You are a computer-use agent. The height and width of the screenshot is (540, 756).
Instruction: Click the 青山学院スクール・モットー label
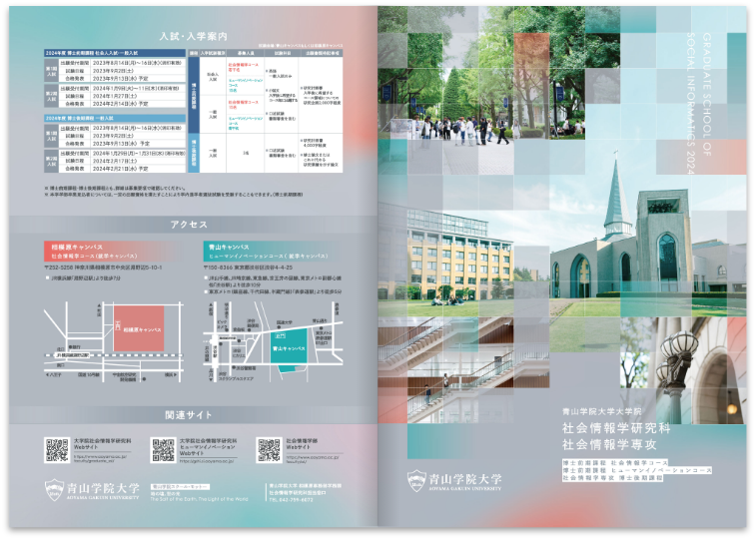tap(180, 486)
